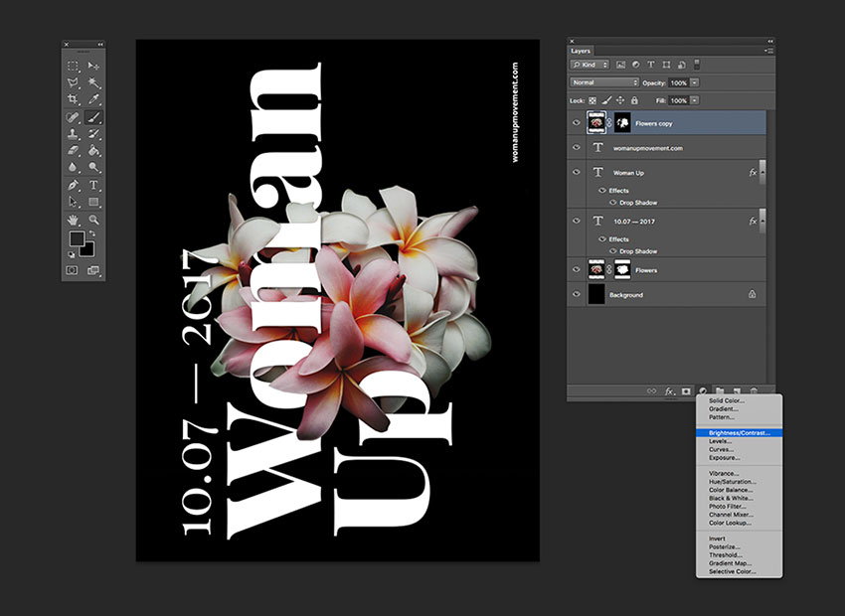This screenshot has width=845, height=616.
Task: Hide the 10.07 — 2017 layer
Action: (576, 221)
